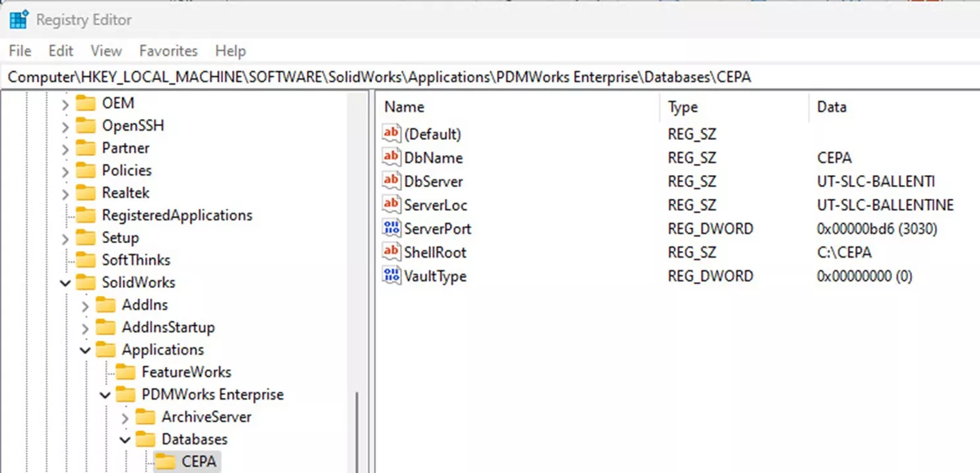Expand the AddIns tree node

point(85,305)
